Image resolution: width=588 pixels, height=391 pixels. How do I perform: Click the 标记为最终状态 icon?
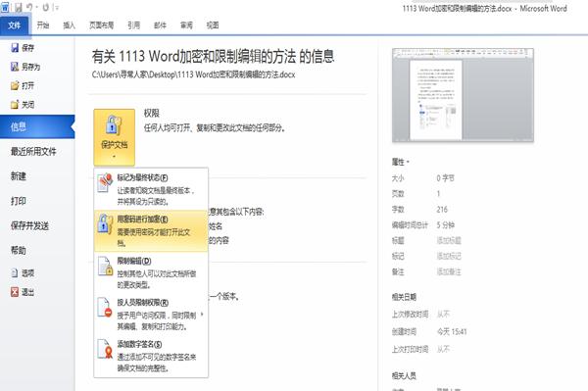[x=106, y=183]
